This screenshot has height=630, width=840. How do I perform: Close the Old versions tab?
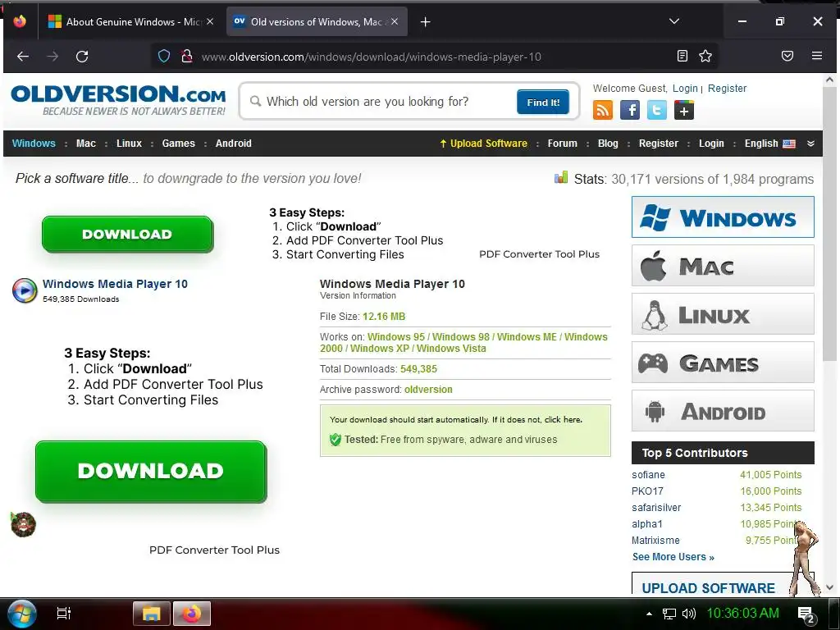pos(395,21)
